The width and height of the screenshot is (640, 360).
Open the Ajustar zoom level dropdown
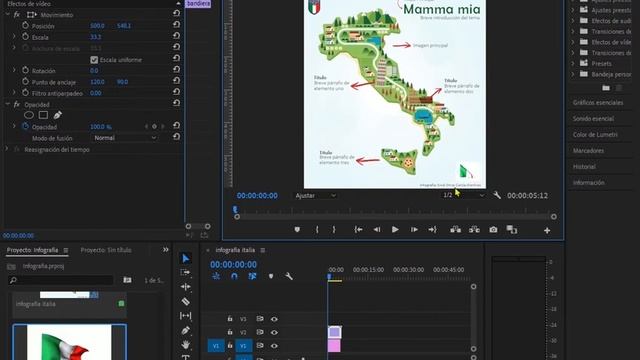[316, 196]
